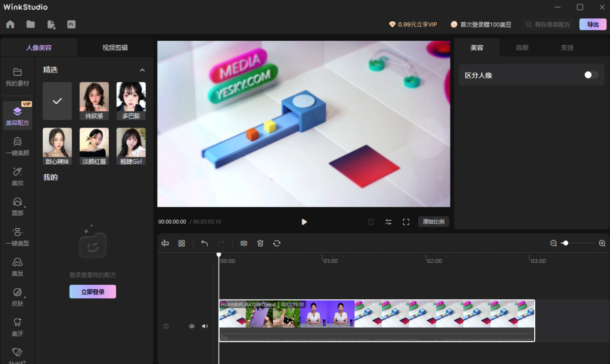Viewport: 610px width, 364px height.
Task: Open the 原始比例 aspect ratio dropdown
Action: 433,222
